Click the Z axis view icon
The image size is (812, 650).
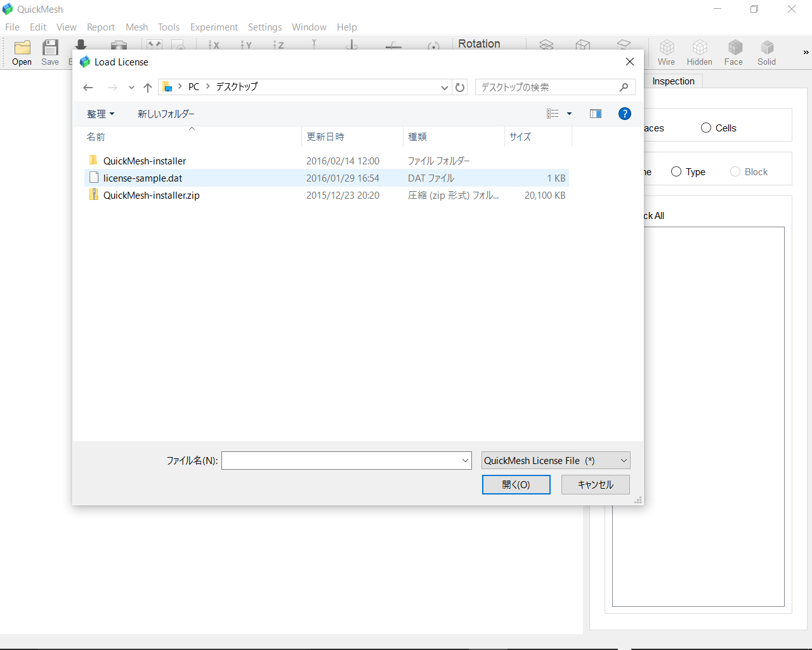pyautogui.click(x=278, y=45)
